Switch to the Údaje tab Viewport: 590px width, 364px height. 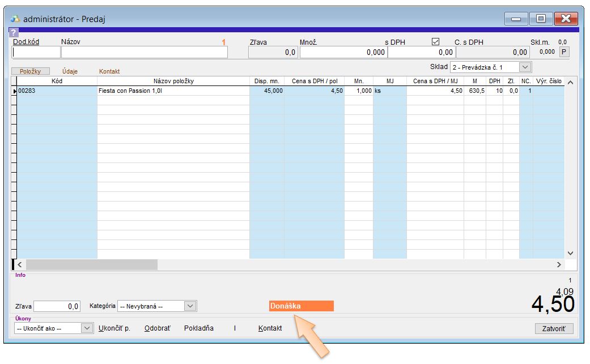coord(70,71)
